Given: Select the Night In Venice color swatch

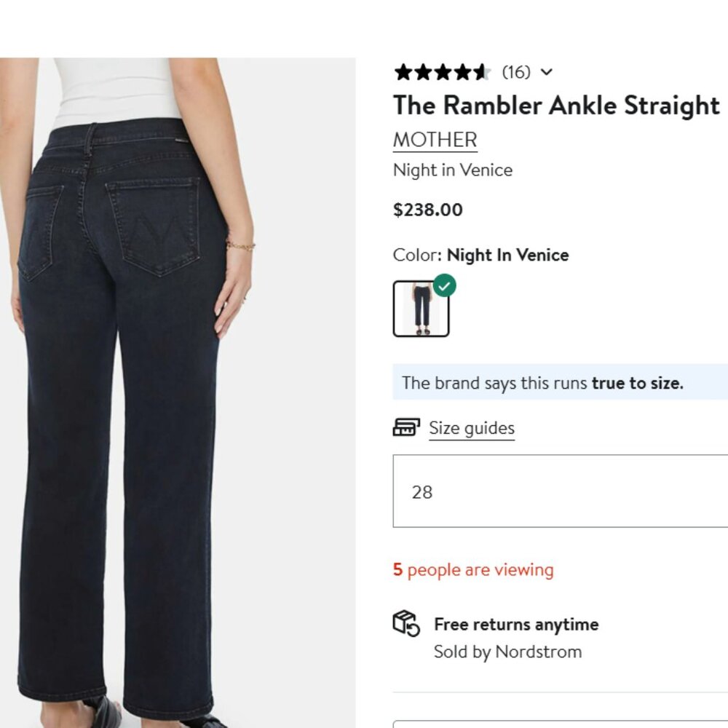Looking at the screenshot, I should click(422, 306).
